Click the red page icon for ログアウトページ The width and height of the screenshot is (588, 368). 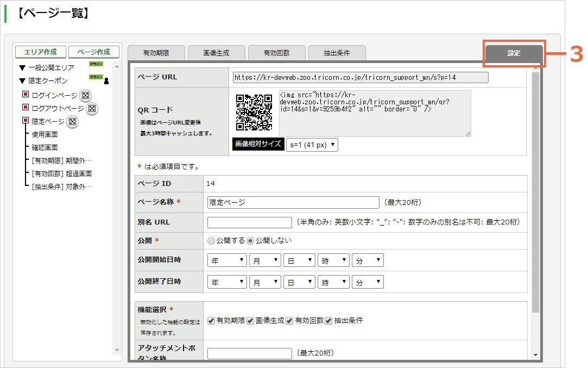(x=26, y=107)
